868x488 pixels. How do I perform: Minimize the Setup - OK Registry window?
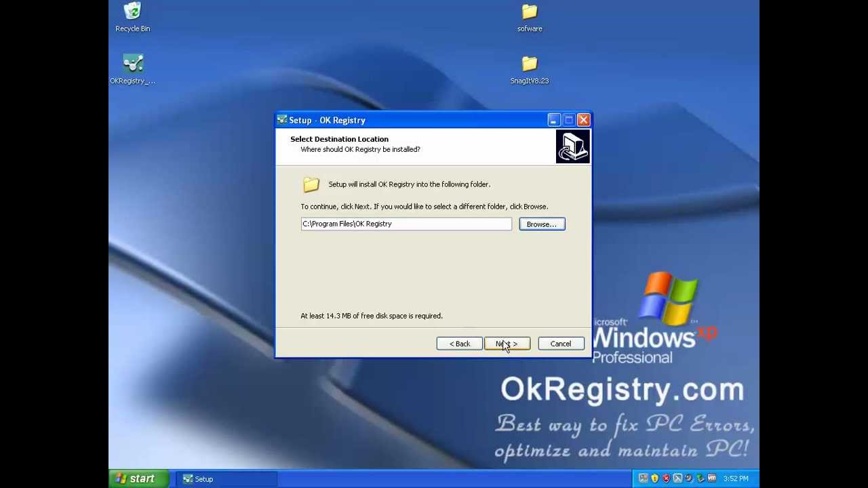(x=554, y=120)
